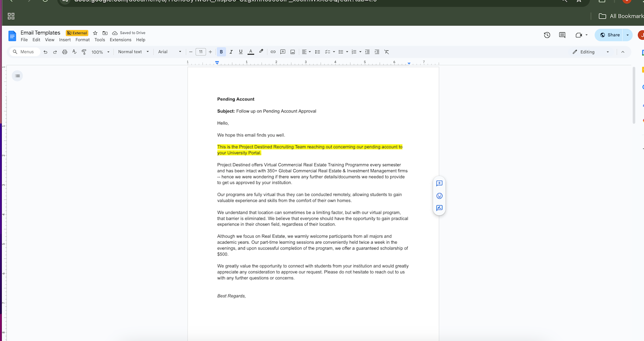The height and width of the screenshot is (341, 644).
Task: Open the Format menu
Action: click(83, 40)
